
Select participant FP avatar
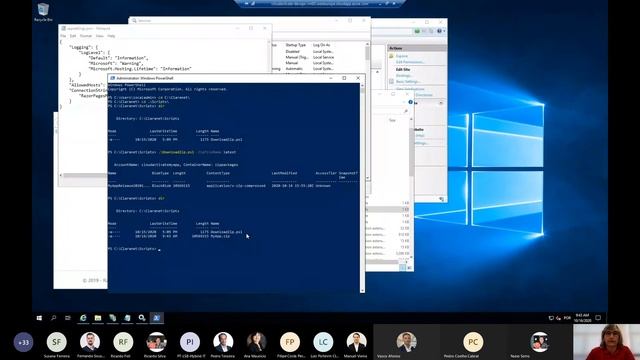coord(290,342)
